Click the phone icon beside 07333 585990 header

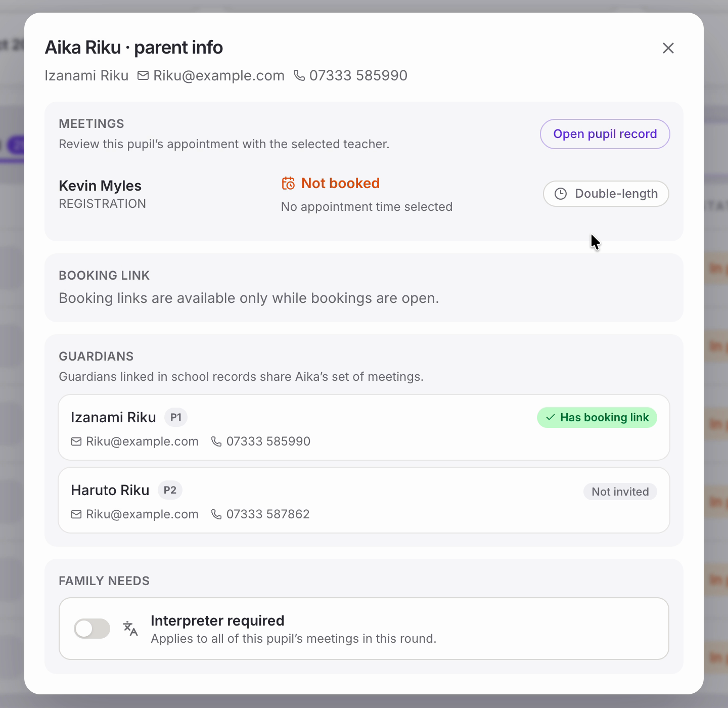click(x=299, y=75)
